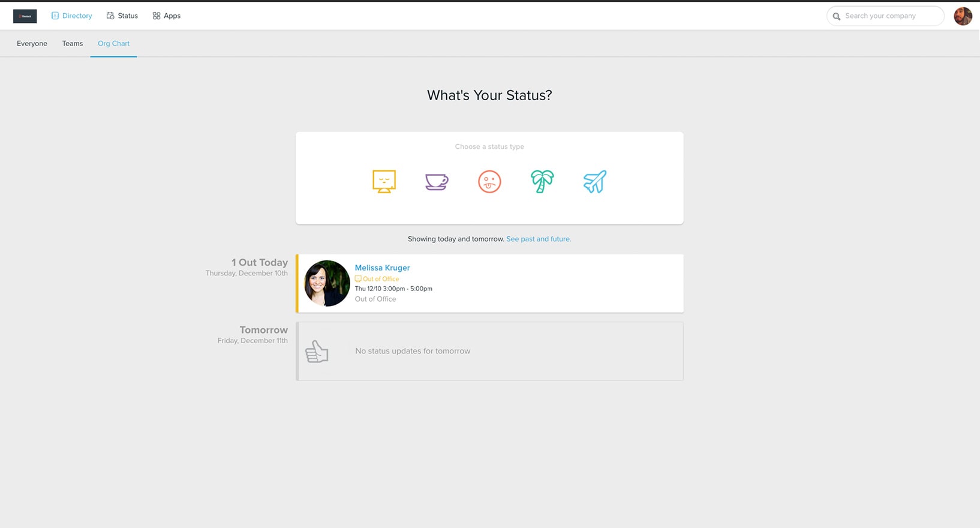The width and height of the screenshot is (980, 528).
Task: Click the company logo in top bar
Action: tap(25, 16)
